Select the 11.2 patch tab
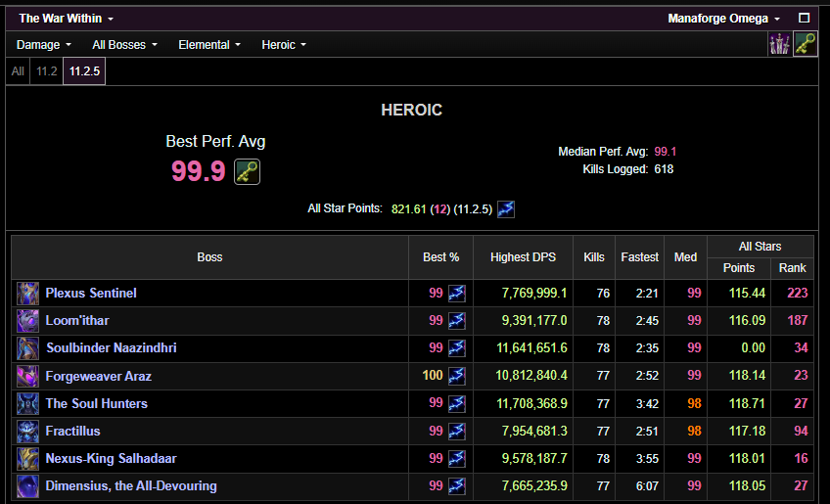The height and width of the screenshot is (504, 830). [47, 70]
